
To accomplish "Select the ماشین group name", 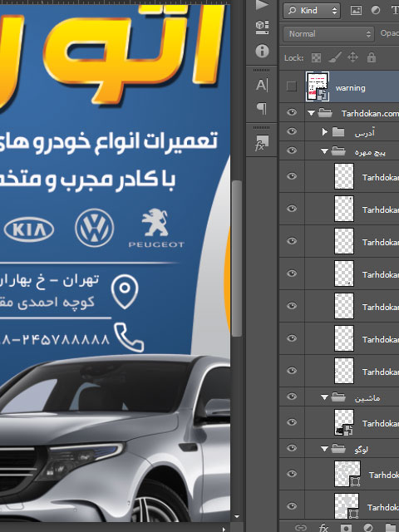I will coord(367,398).
